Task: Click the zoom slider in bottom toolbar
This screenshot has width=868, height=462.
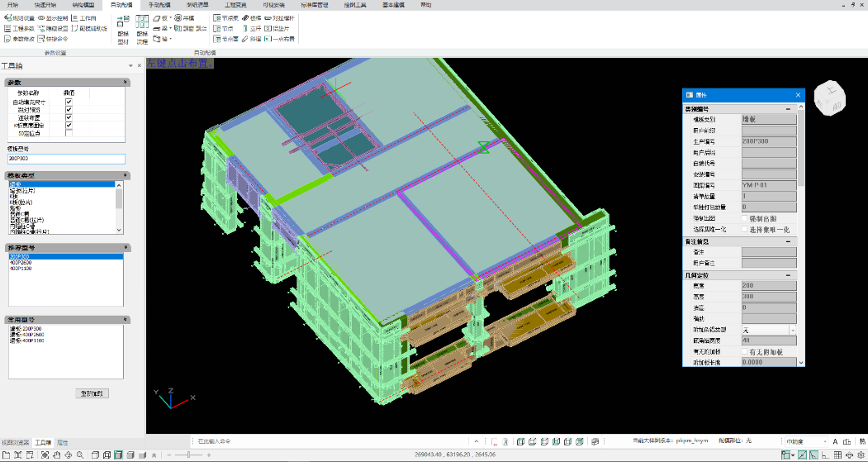Action: tap(191, 455)
